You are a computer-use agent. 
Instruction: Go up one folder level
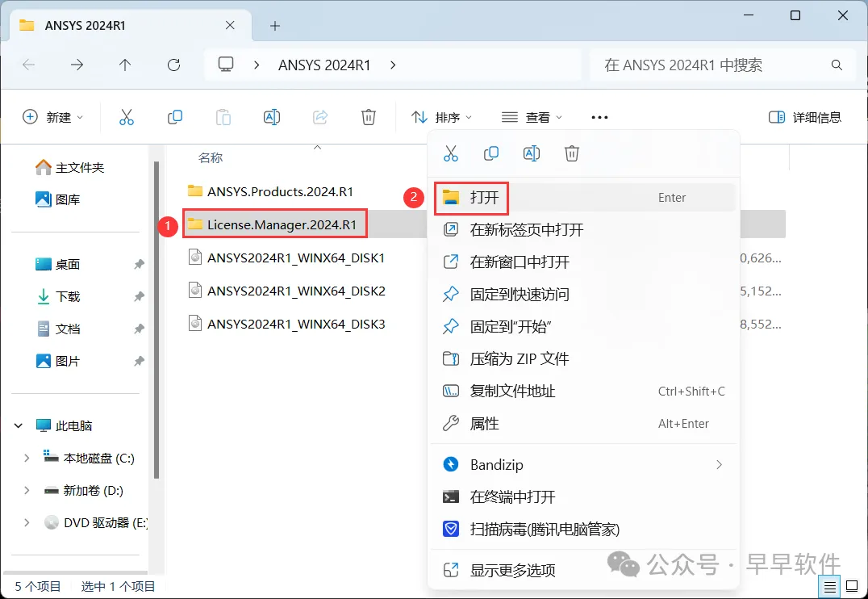pos(125,65)
